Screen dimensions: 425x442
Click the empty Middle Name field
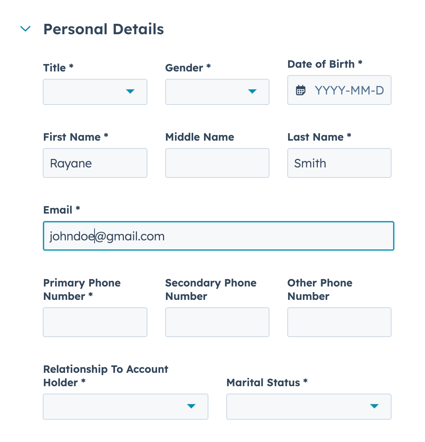pos(217,163)
